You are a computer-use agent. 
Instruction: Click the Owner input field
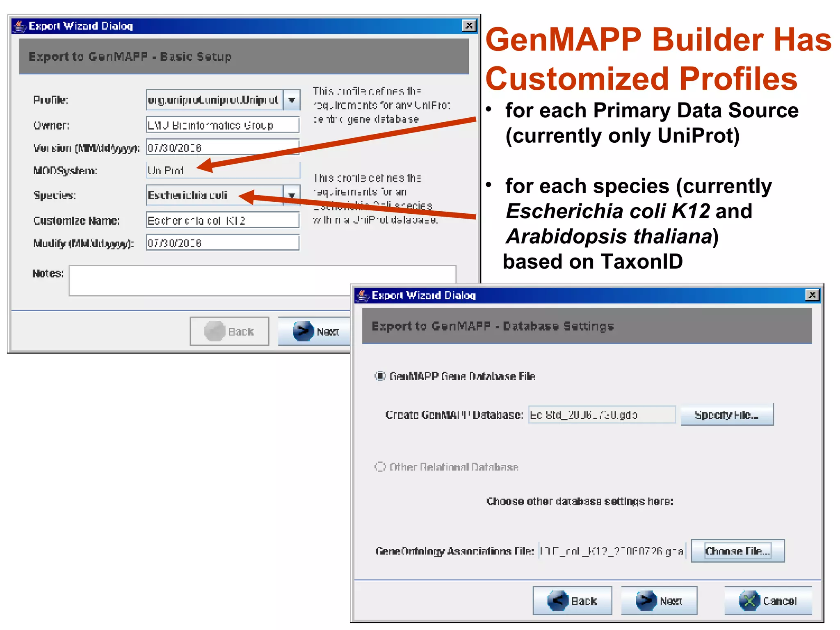point(223,125)
